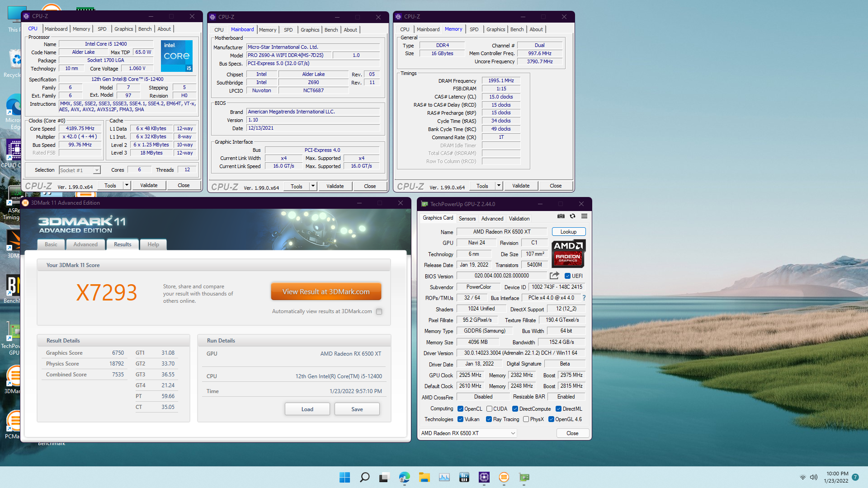Click the Intel Core i5 logo
The image size is (868, 488).
(177, 56)
